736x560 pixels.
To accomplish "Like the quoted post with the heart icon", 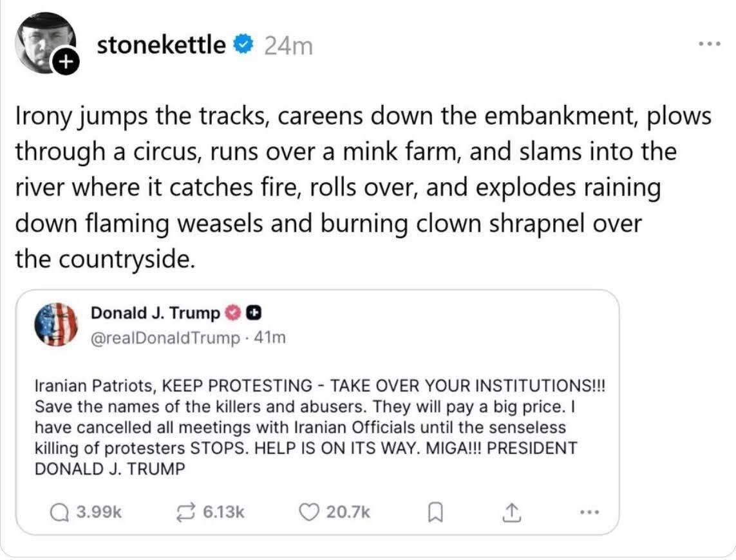I will [310, 512].
